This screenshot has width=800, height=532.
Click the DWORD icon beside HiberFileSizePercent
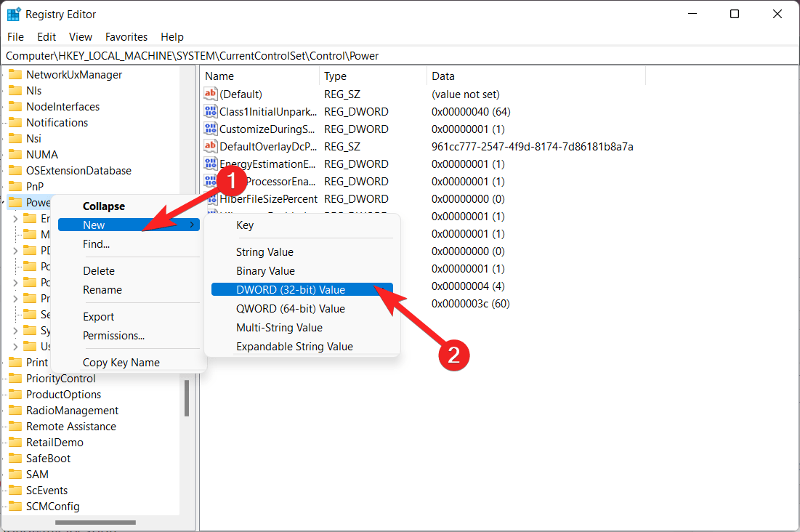211,198
